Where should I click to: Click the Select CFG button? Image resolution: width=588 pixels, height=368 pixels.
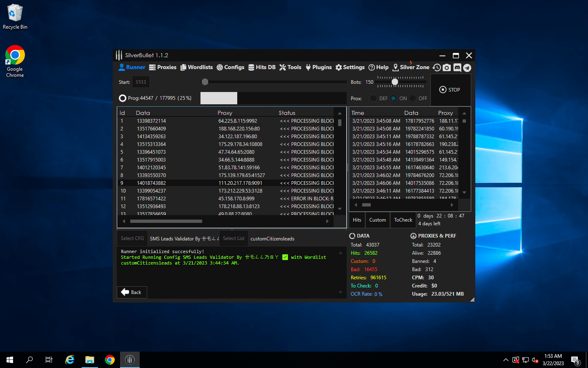tap(132, 238)
